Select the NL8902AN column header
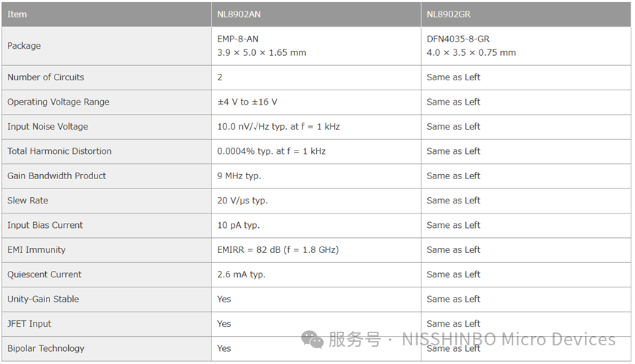This screenshot has height=364, width=635. pos(239,14)
